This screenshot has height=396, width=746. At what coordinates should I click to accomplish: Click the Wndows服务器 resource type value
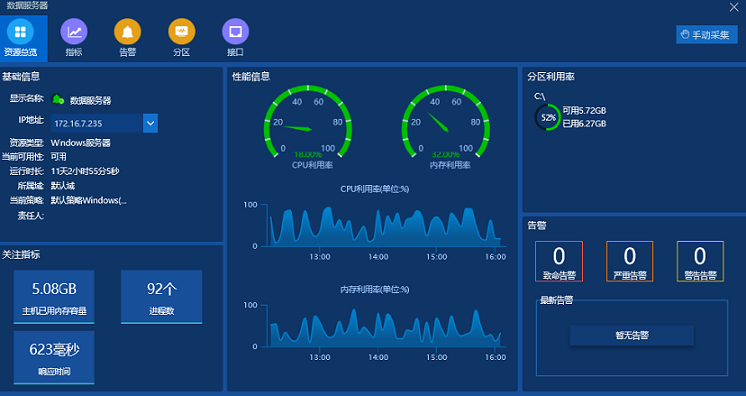click(x=80, y=143)
